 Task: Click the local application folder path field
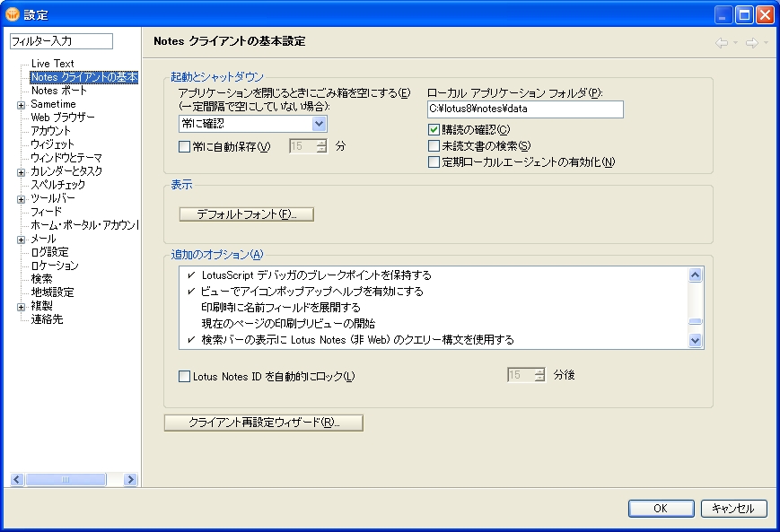click(525, 109)
